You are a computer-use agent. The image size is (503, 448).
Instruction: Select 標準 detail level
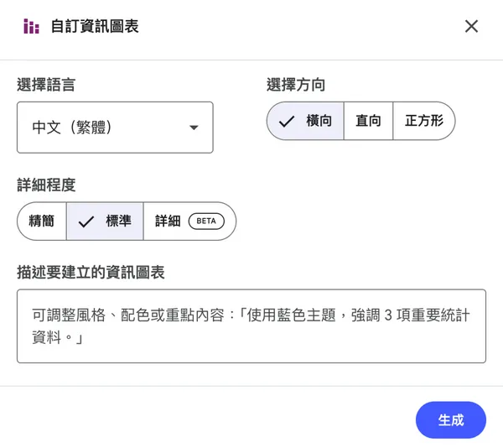point(106,221)
